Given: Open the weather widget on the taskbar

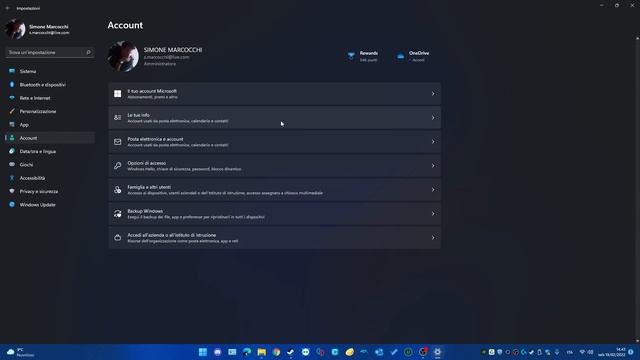Looking at the screenshot, I should [21, 352].
